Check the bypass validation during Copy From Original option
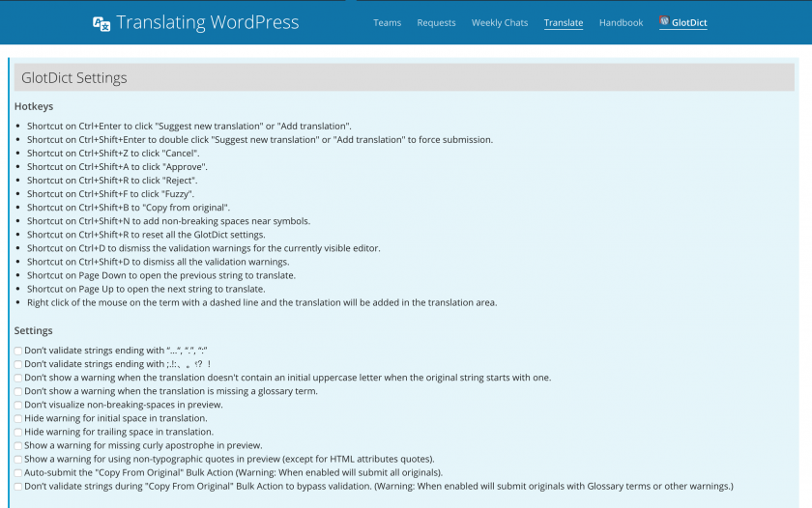 (x=18, y=486)
